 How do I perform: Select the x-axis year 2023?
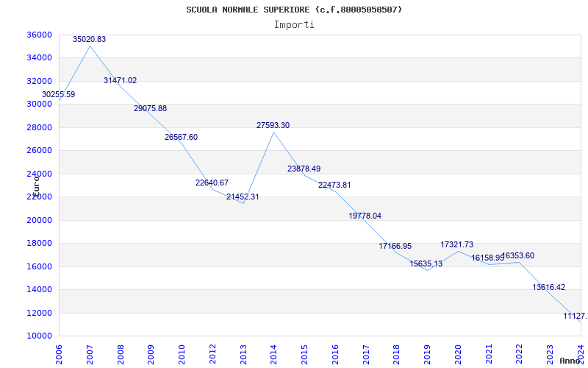(x=550, y=355)
